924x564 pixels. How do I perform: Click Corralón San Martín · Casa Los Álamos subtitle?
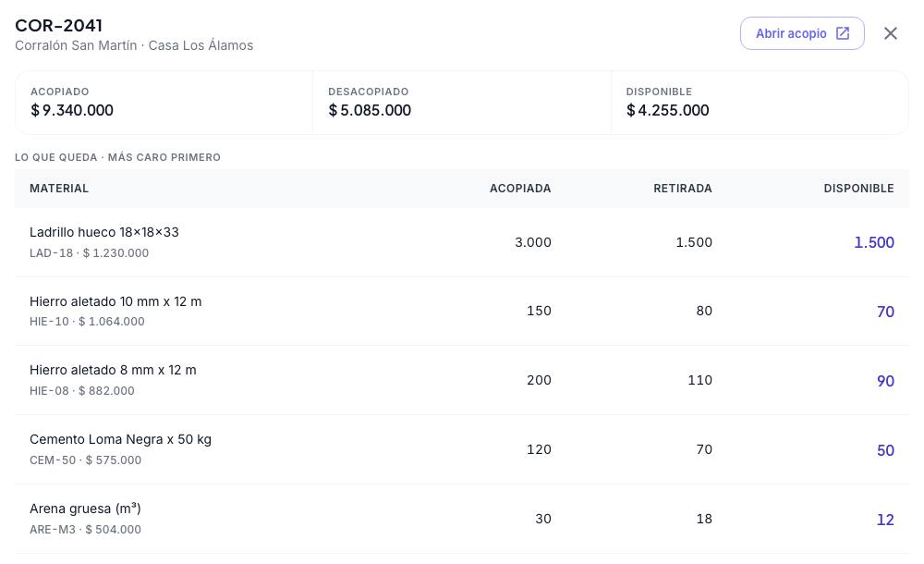click(x=134, y=45)
